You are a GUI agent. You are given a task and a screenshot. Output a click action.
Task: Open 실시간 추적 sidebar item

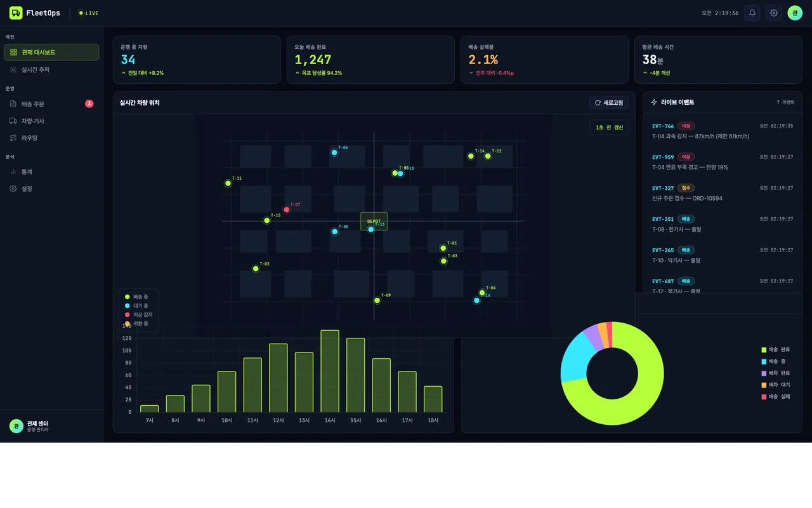pos(51,70)
